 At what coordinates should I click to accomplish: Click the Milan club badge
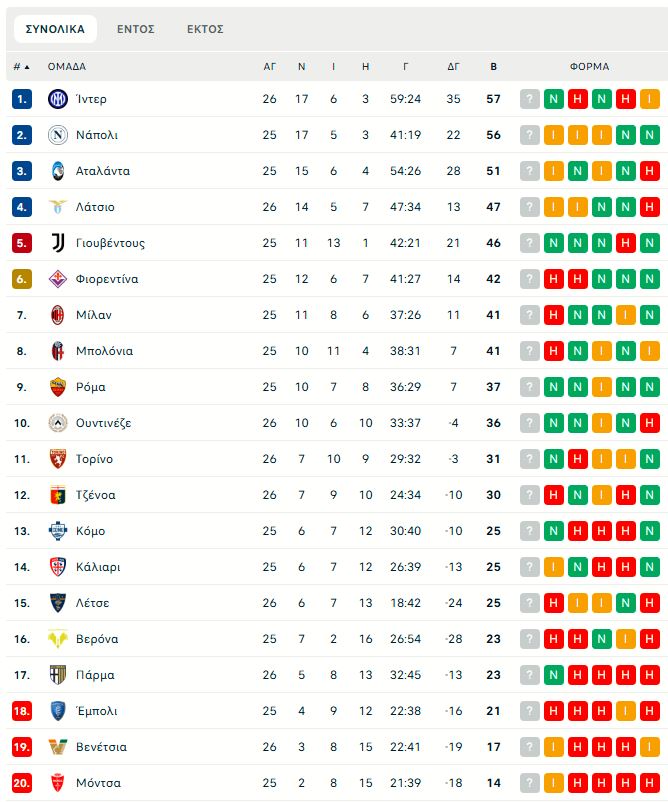[57, 315]
